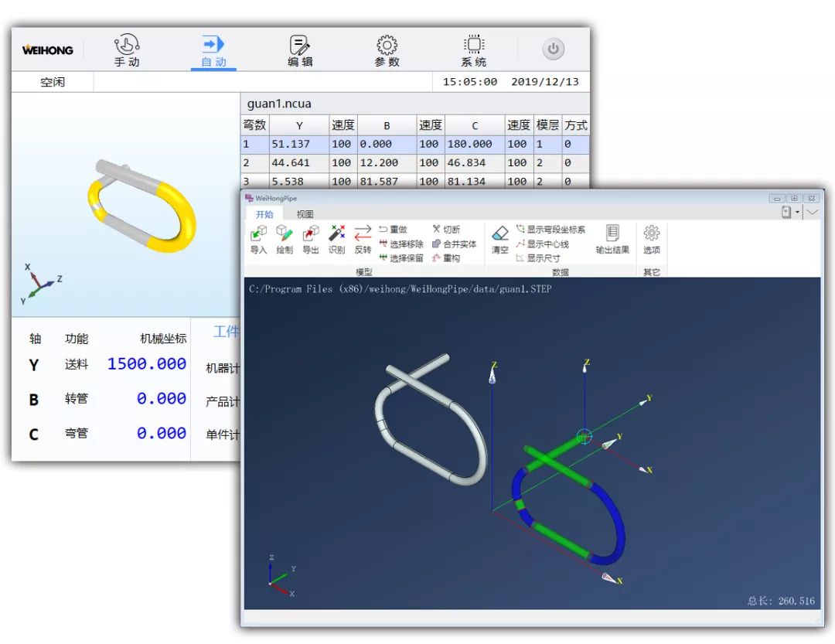This screenshot has width=835, height=644.
Task: Click the 模层 column header
Action: (547, 125)
